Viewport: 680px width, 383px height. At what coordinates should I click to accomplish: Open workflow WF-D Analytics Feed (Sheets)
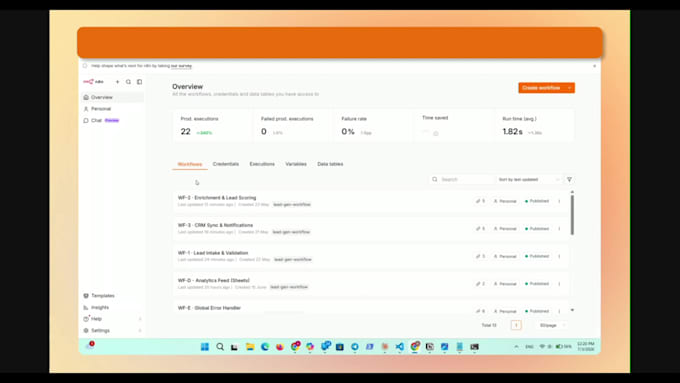tap(214, 281)
